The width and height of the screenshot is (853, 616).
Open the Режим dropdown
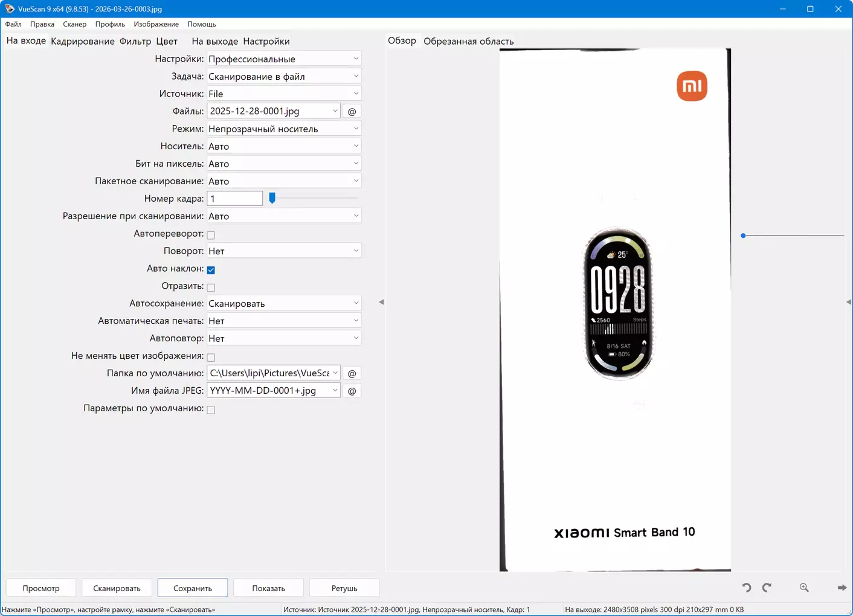click(x=284, y=129)
